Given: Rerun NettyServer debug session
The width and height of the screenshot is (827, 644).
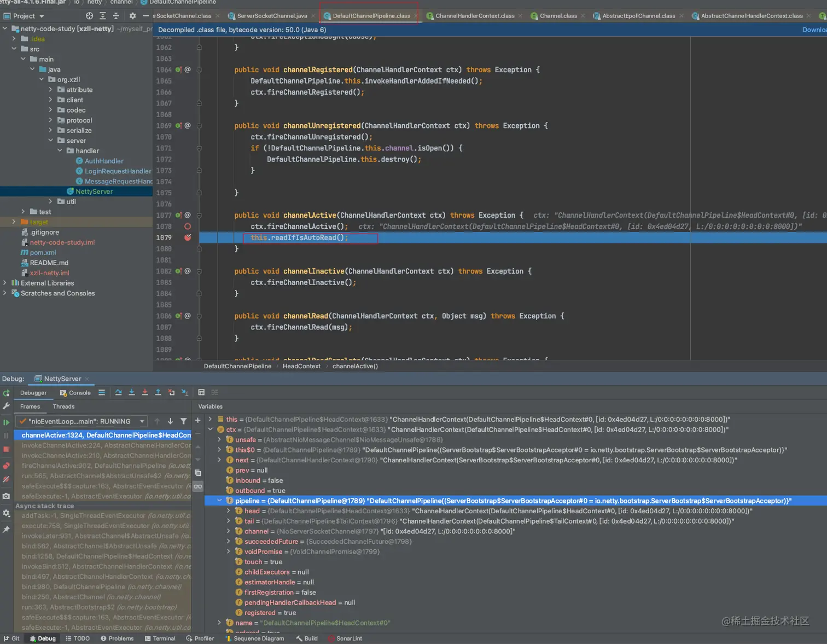Looking at the screenshot, I should tap(6, 393).
